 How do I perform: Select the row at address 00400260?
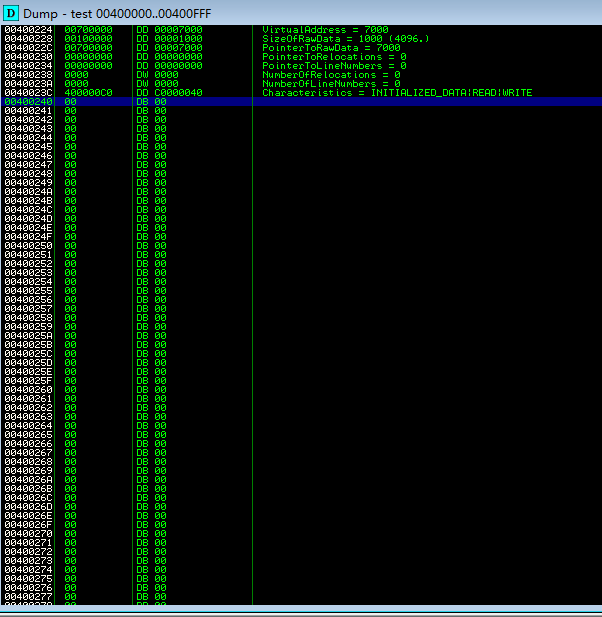coord(28,389)
